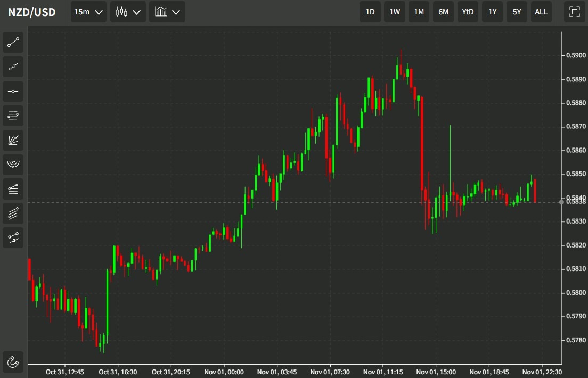This screenshot has height=378, width=588.
Task: Click the fullscreen icon top right
Action: [x=574, y=11]
